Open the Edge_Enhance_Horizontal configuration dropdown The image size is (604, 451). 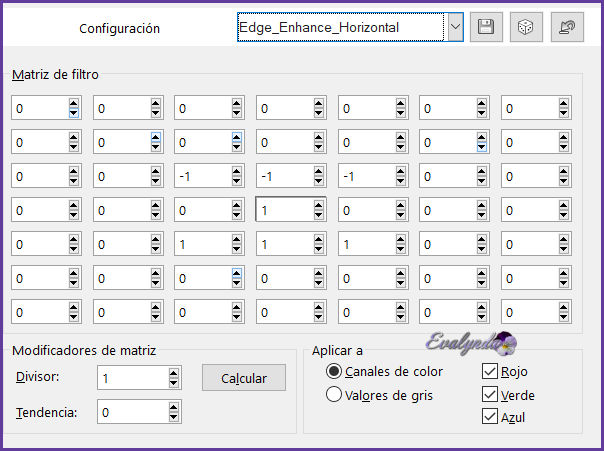pyautogui.click(x=455, y=28)
